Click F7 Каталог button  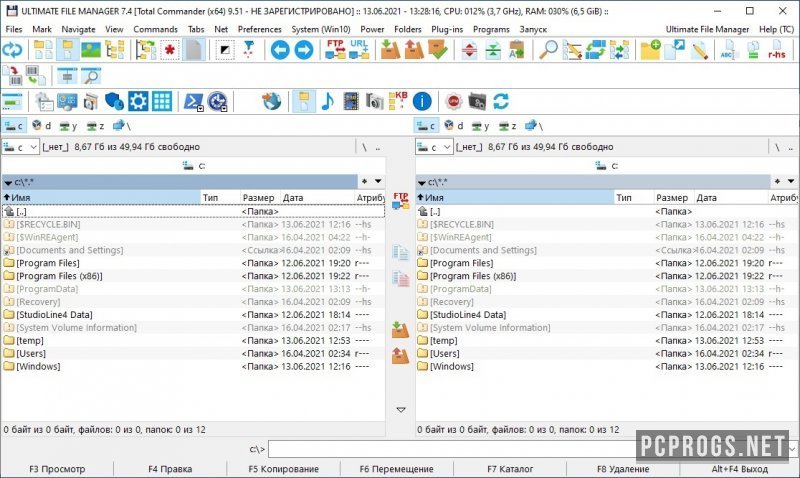point(510,469)
